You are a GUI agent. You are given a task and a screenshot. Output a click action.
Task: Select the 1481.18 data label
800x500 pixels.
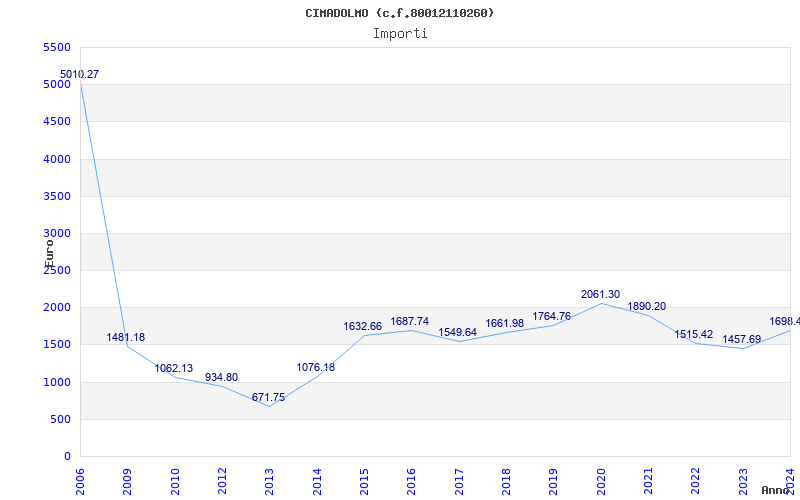[126, 337]
